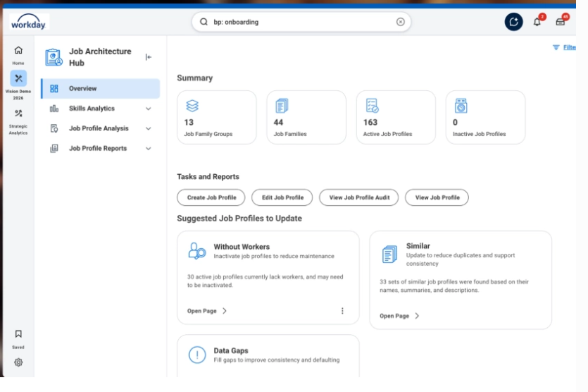
Task: Open the Strategic Analytics rail icon
Action: tap(18, 113)
